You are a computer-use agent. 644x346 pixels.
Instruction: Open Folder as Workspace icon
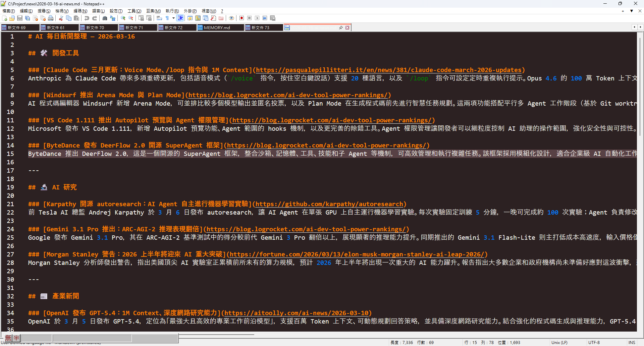coord(221,18)
